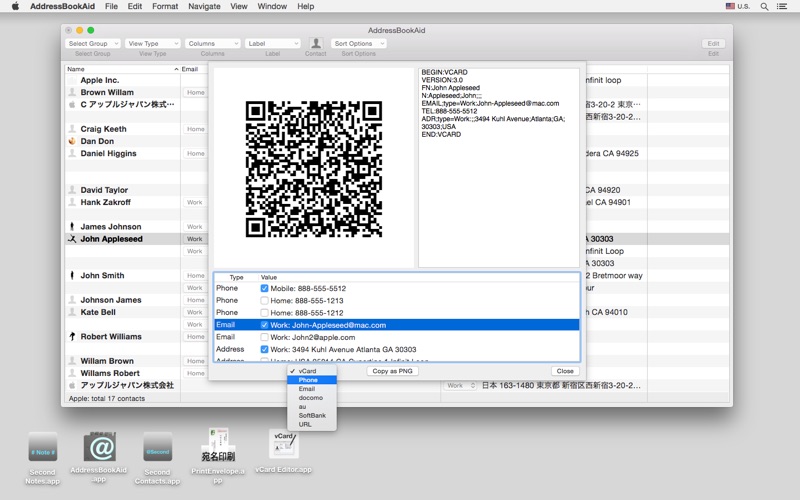Open the Second Notes.app desktop icon

point(43,447)
